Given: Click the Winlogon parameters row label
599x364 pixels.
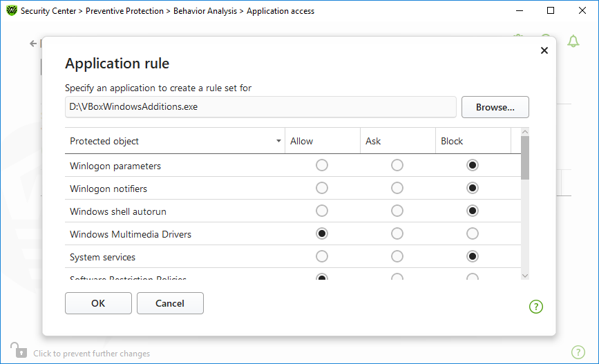Looking at the screenshot, I should coord(115,166).
